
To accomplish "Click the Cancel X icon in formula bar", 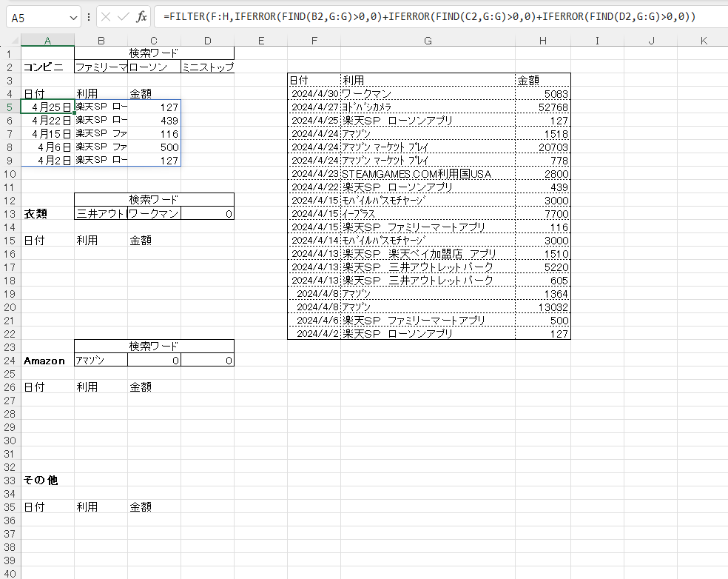I will (107, 16).
